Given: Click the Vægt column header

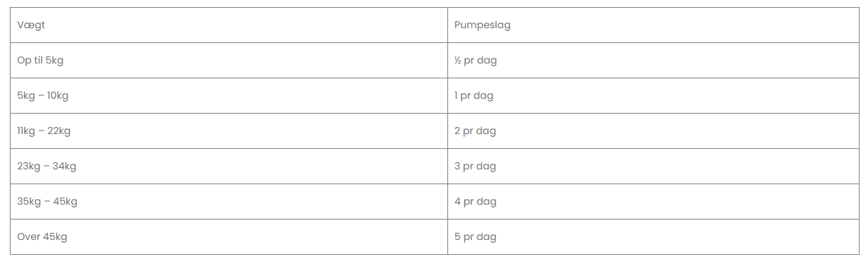Looking at the screenshot, I should pos(229,25).
